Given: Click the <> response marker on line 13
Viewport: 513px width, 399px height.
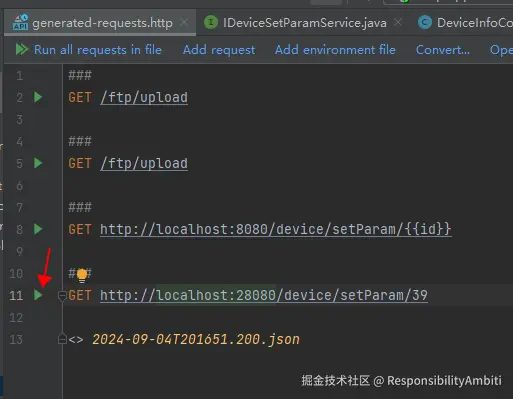Looking at the screenshot, I should pyautogui.click(x=76, y=340).
